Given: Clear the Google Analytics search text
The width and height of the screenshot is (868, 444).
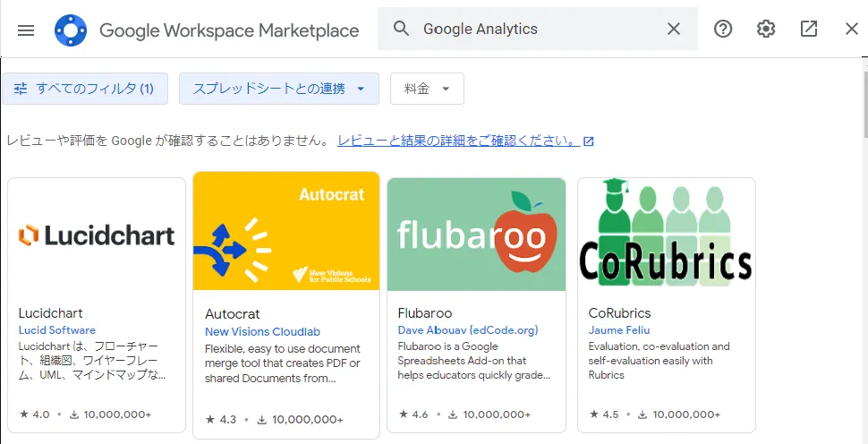Looking at the screenshot, I should [x=673, y=29].
